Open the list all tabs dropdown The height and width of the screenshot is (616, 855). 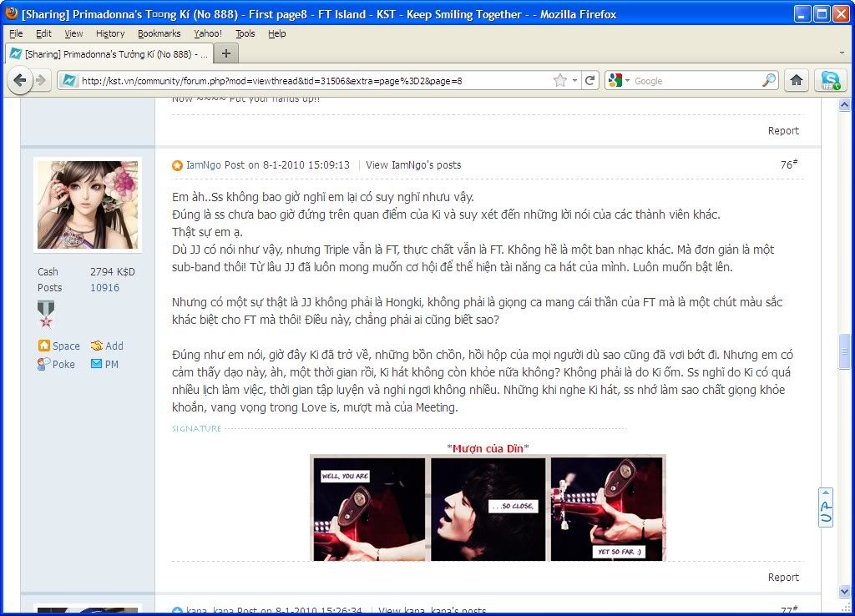point(842,53)
